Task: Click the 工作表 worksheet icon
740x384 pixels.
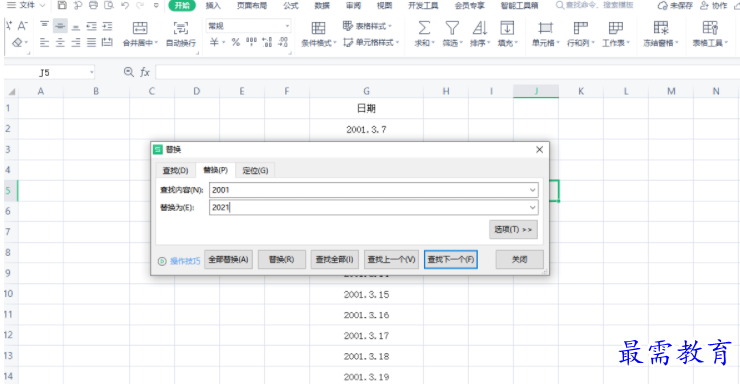Action: coord(615,27)
